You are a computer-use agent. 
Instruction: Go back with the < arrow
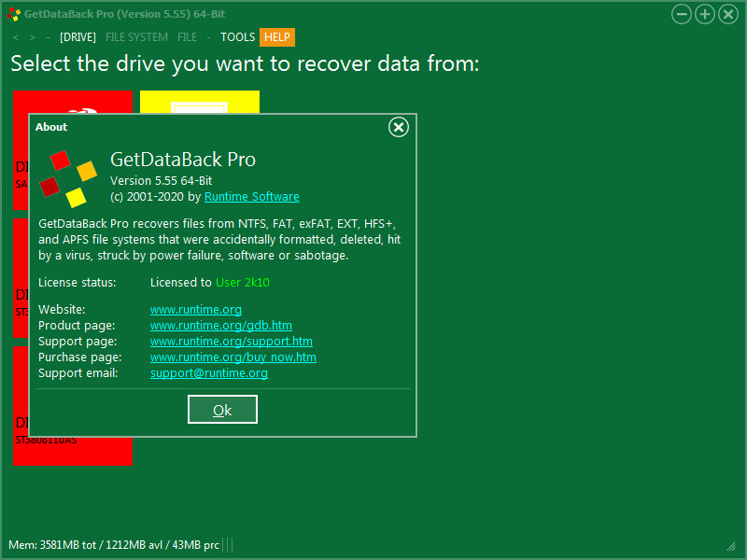pyautogui.click(x=16, y=37)
